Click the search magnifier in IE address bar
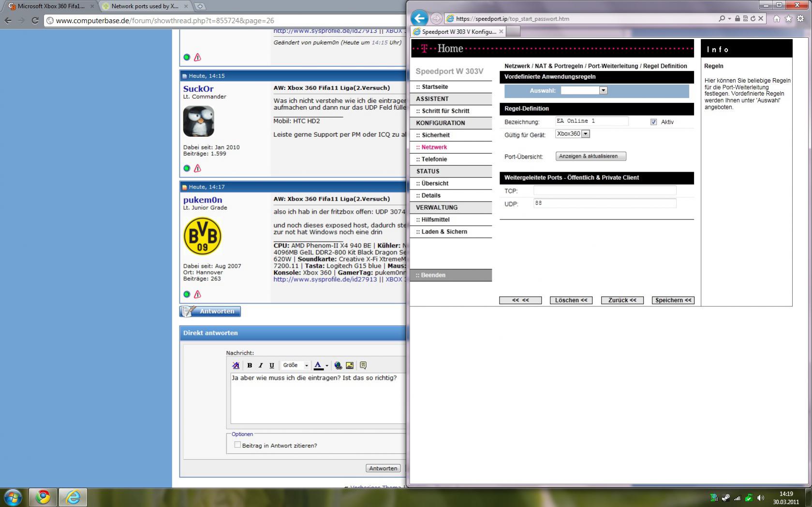This screenshot has width=812, height=507. [x=722, y=18]
